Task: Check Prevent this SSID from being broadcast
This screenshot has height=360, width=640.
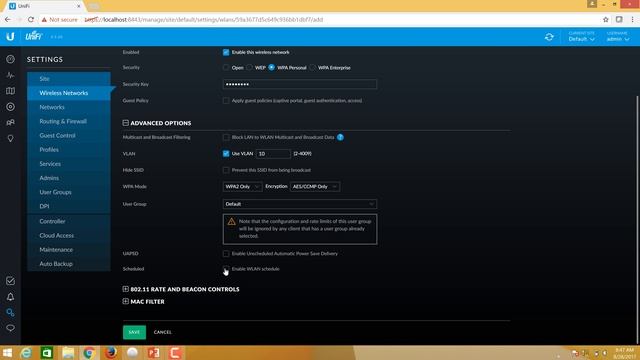Action: 226,170
